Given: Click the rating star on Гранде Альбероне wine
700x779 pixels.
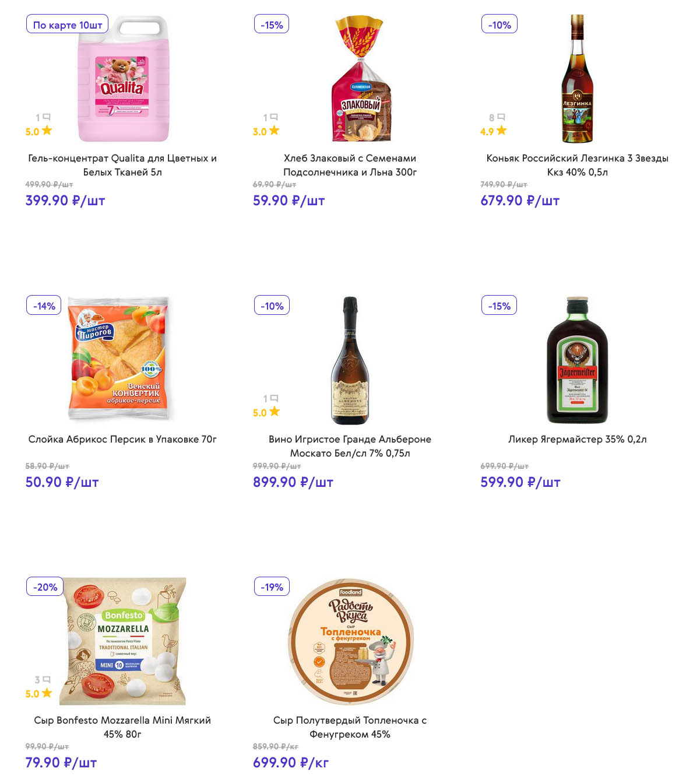Looking at the screenshot, I should tap(274, 412).
